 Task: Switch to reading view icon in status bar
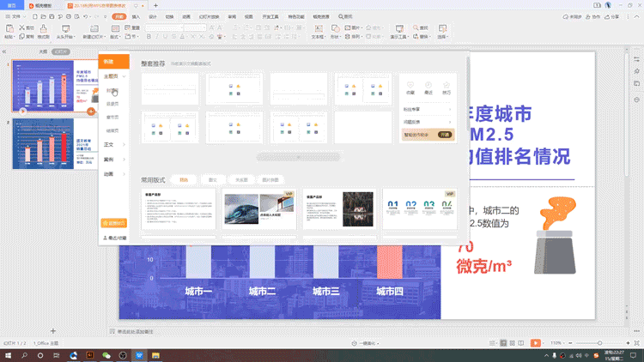pos(521,343)
